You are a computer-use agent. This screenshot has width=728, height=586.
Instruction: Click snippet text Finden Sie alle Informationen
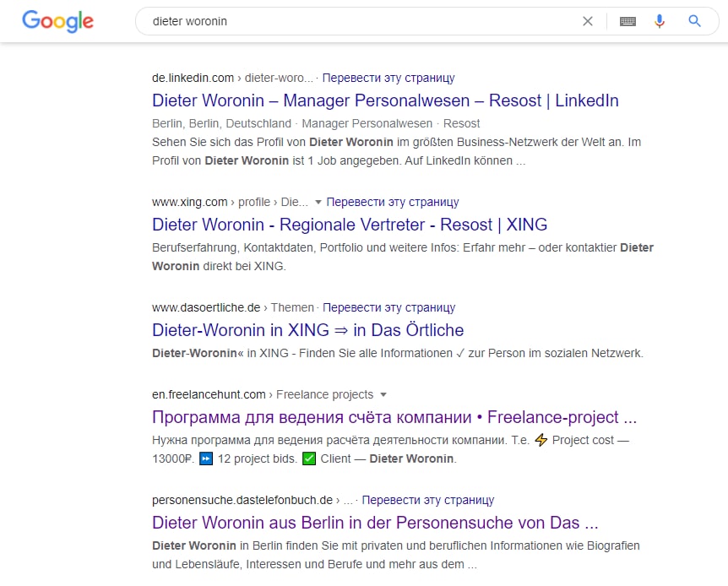(x=376, y=353)
